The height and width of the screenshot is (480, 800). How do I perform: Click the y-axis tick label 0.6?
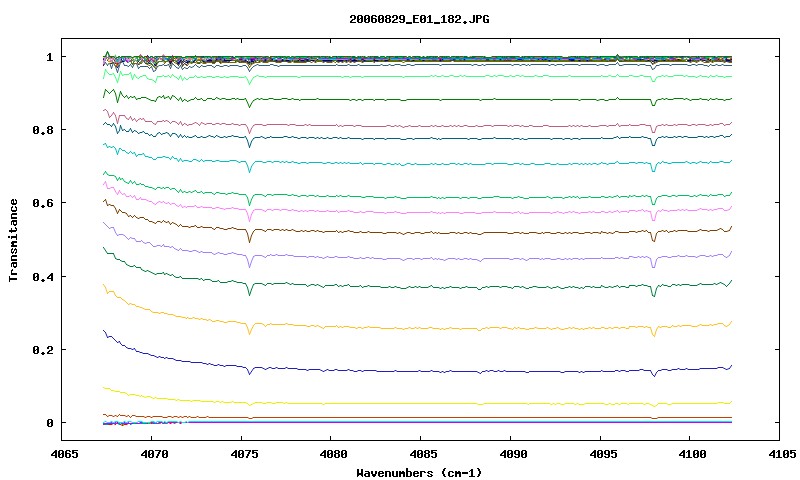(43, 203)
